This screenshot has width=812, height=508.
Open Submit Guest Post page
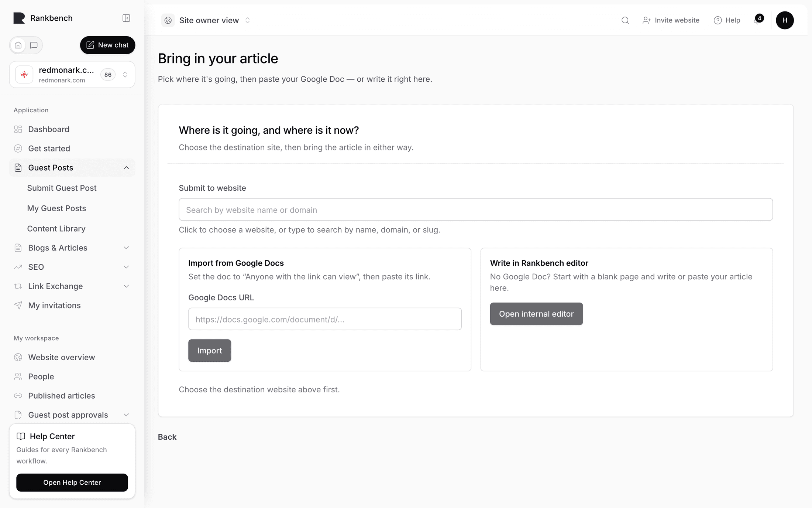click(x=62, y=188)
